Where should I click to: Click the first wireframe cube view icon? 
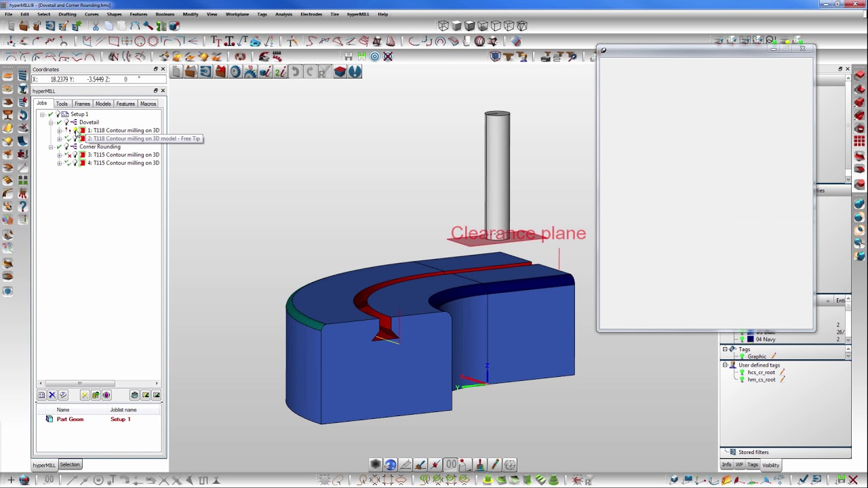pyautogui.click(x=443, y=26)
